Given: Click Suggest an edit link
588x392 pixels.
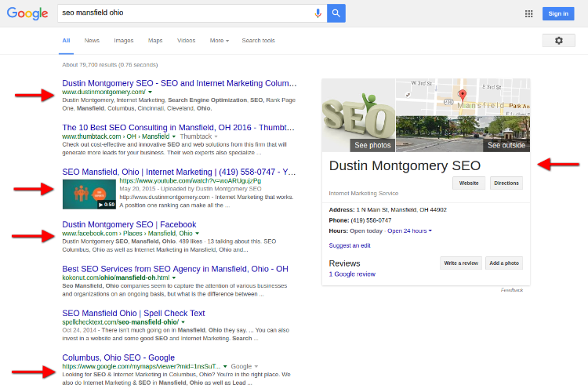Looking at the screenshot, I should 350,245.
